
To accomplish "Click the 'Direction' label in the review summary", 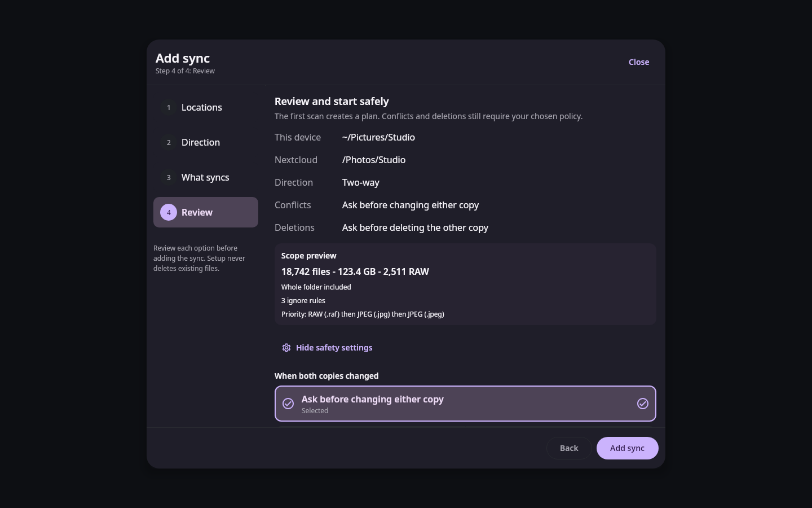I will [x=294, y=182].
